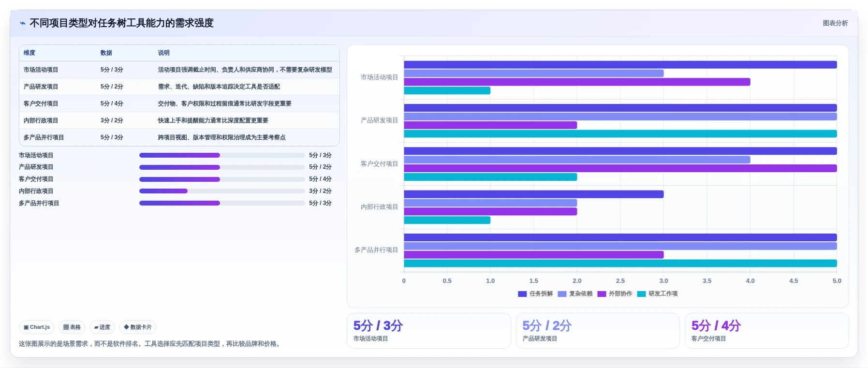Click the 5分 / 4分 table data cell

click(x=112, y=103)
